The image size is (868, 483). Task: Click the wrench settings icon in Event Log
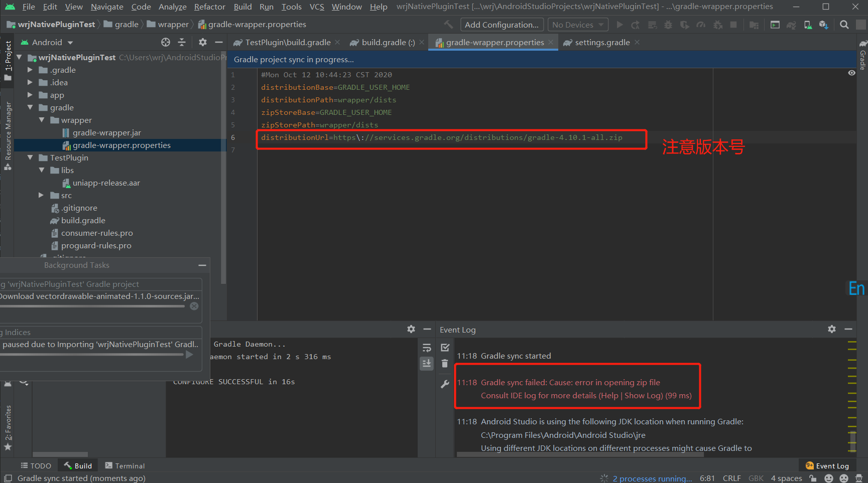445,384
